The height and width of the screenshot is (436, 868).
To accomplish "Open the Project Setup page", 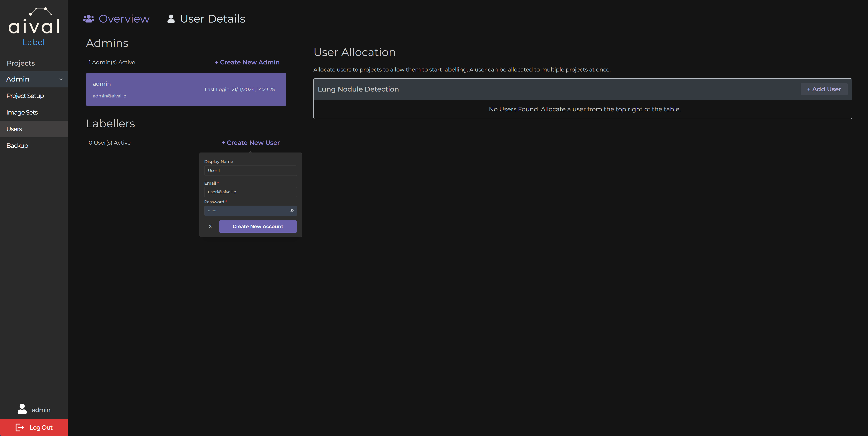I will point(25,96).
